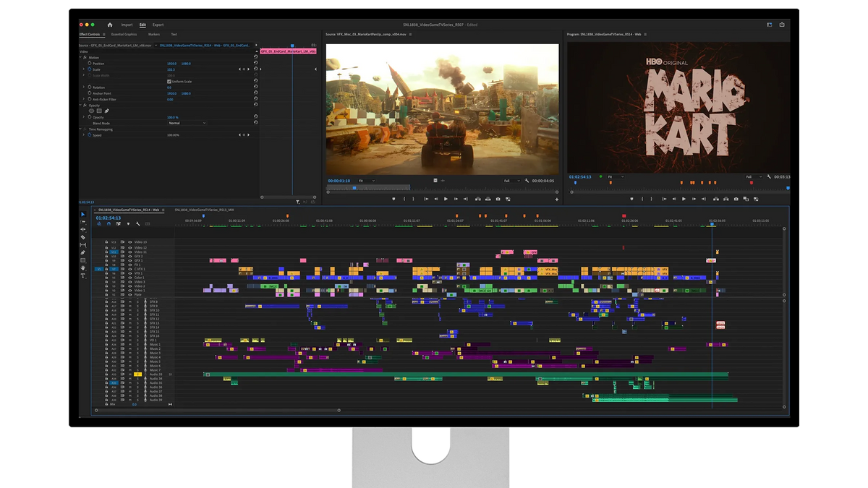Select the Rectangle tool
The image size is (868, 488).
click(x=82, y=260)
